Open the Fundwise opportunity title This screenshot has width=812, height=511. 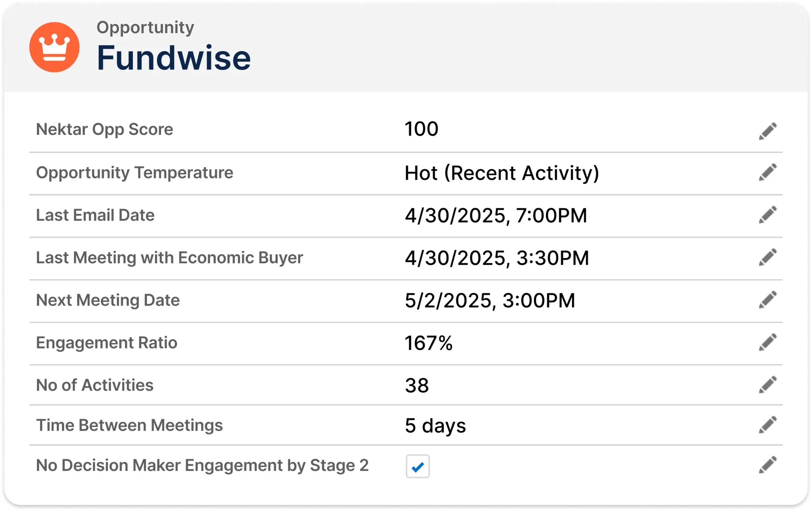[174, 58]
